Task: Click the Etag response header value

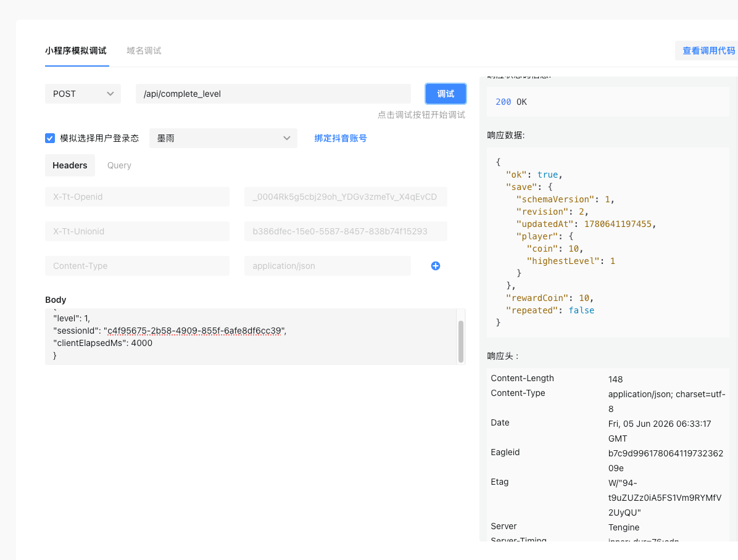Action: coord(665,498)
